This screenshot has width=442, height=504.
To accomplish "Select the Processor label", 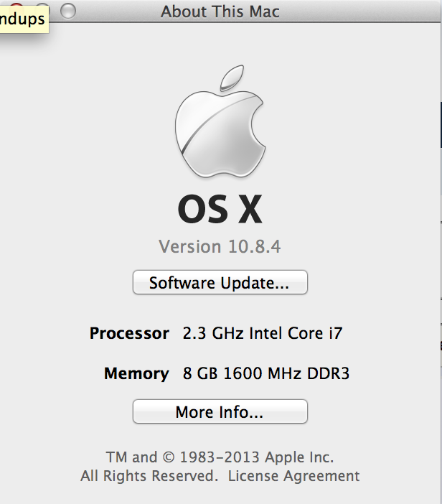I will 129,333.
